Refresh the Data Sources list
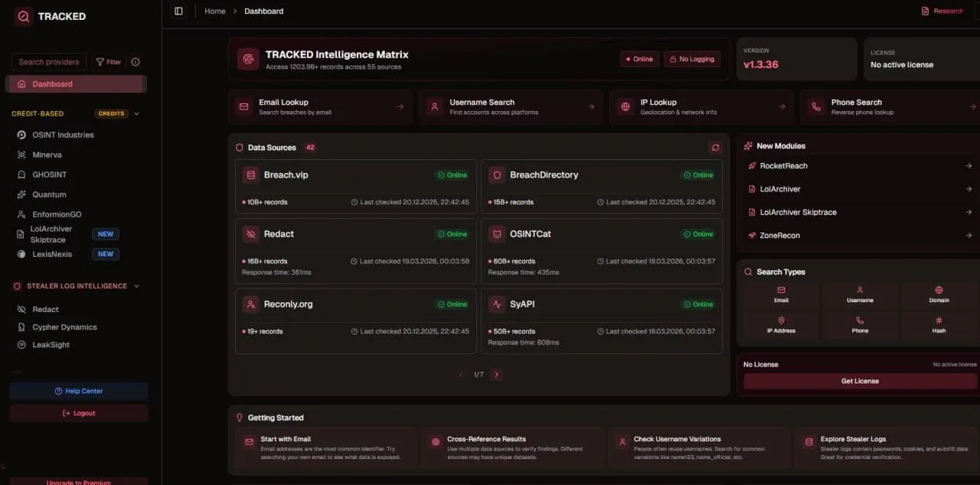 tap(715, 148)
